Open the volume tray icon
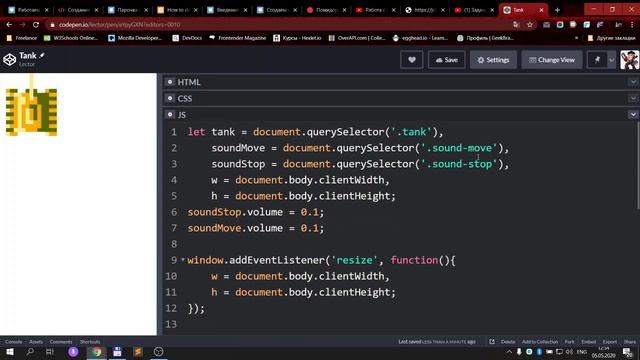Viewport: 640px width, 360px height. coord(569,352)
